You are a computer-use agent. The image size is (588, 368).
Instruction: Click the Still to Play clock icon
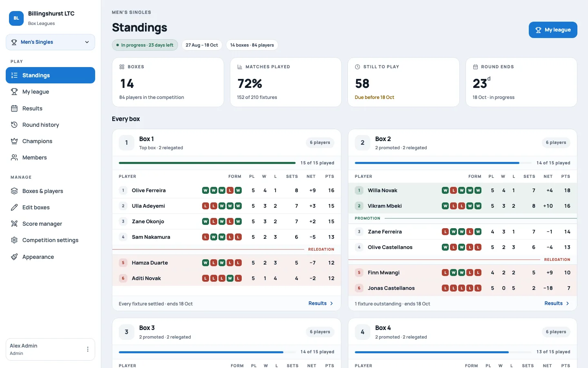click(x=357, y=67)
